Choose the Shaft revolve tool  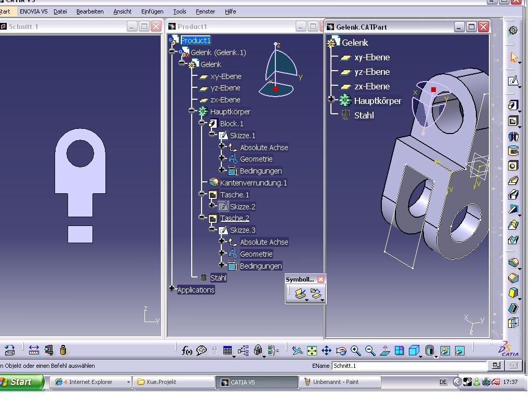513,136
